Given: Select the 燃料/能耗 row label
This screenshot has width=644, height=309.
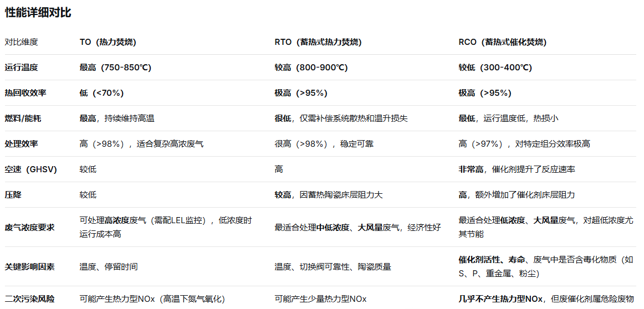Looking at the screenshot, I should click(25, 119).
